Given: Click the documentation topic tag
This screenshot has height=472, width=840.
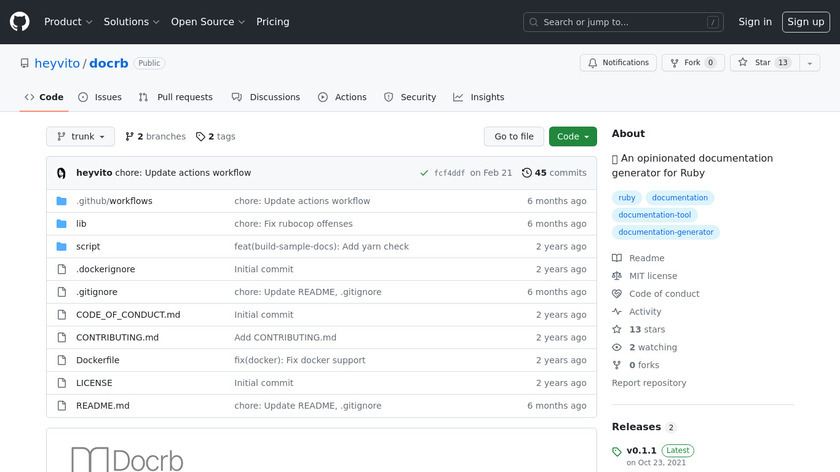Looking at the screenshot, I should [x=680, y=198].
